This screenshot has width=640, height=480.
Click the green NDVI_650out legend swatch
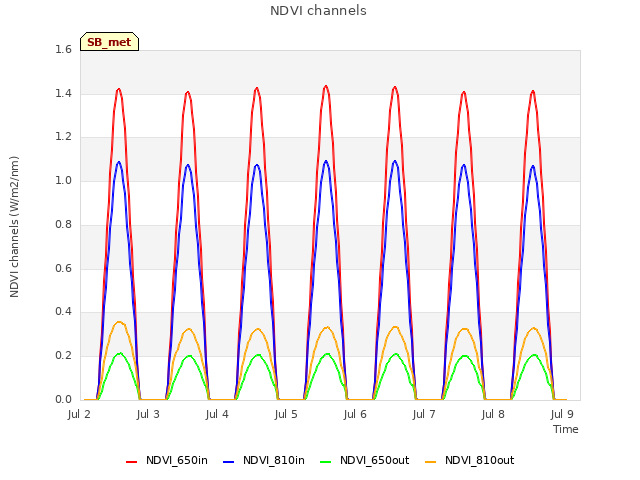(x=325, y=461)
